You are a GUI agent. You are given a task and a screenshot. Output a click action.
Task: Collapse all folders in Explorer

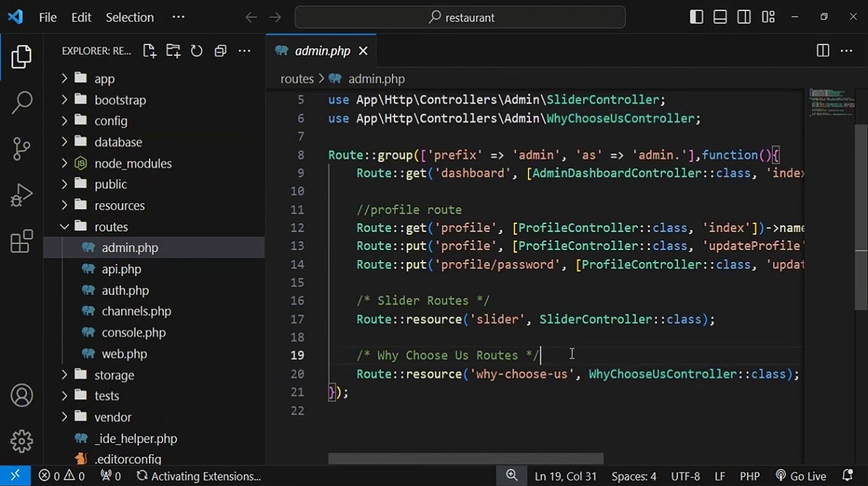pos(220,51)
